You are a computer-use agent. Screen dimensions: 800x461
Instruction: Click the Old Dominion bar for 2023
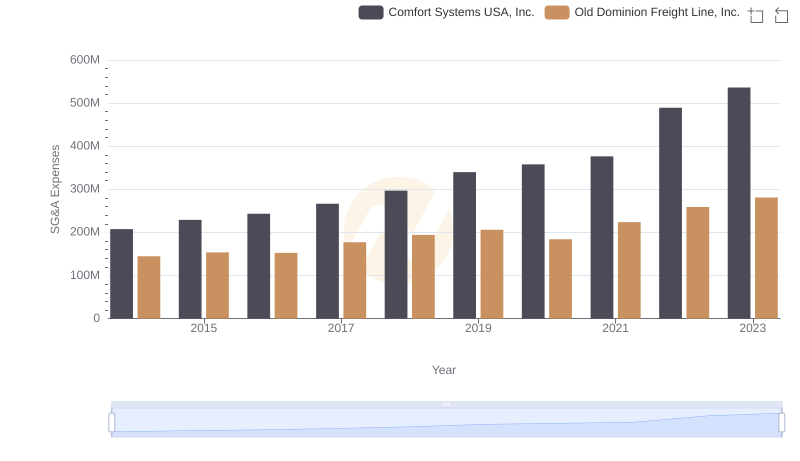click(x=766, y=258)
